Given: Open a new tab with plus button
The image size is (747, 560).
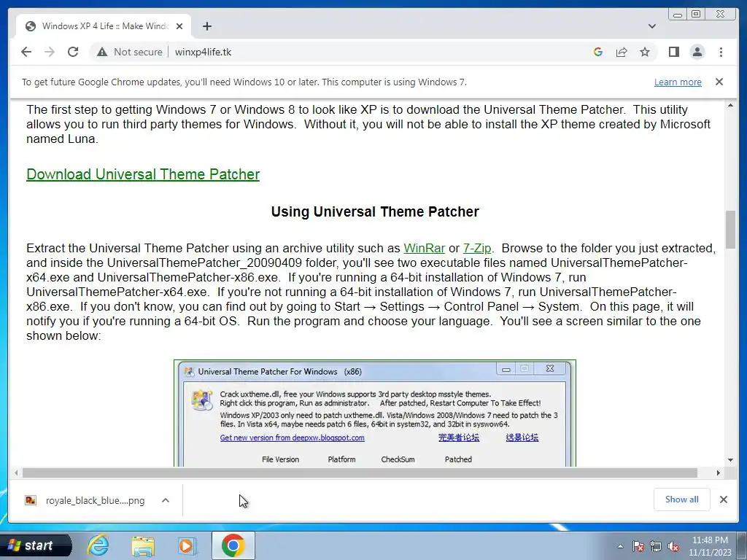Looking at the screenshot, I should tap(206, 26).
